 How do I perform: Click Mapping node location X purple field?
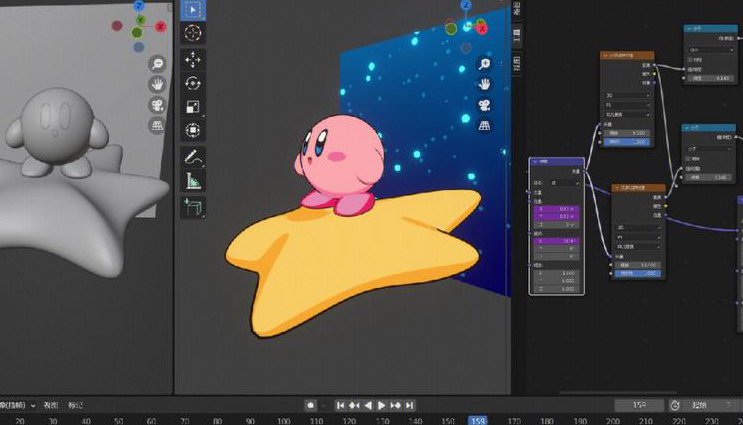(557, 208)
